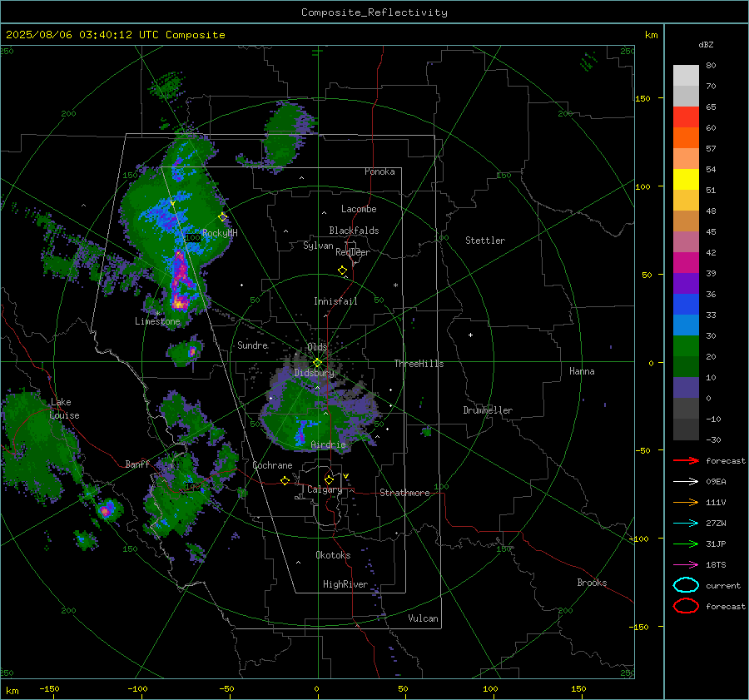The image size is (749, 700).
Task: Click the cyan 27ZW arrow icon
Action: tap(686, 524)
